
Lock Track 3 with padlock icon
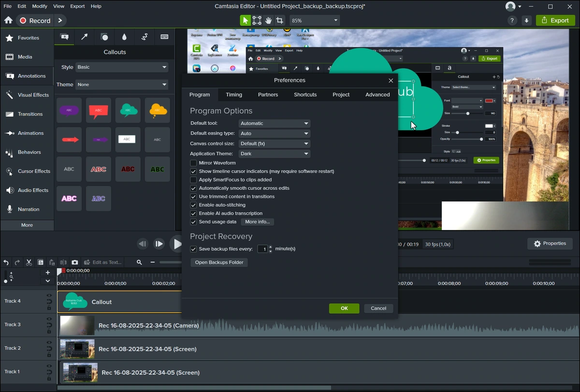click(49, 331)
